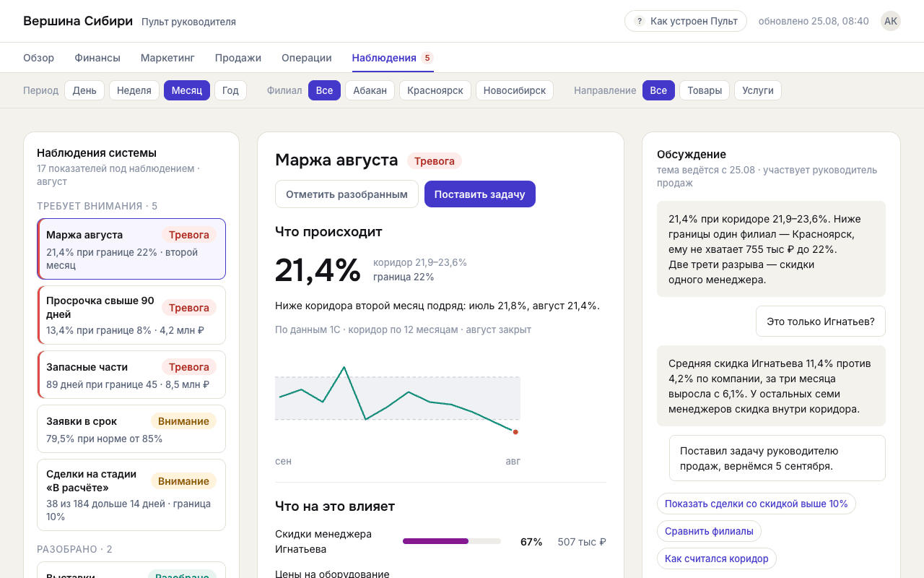
Task: Filter by branch Абакан
Action: tap(370, 90)
